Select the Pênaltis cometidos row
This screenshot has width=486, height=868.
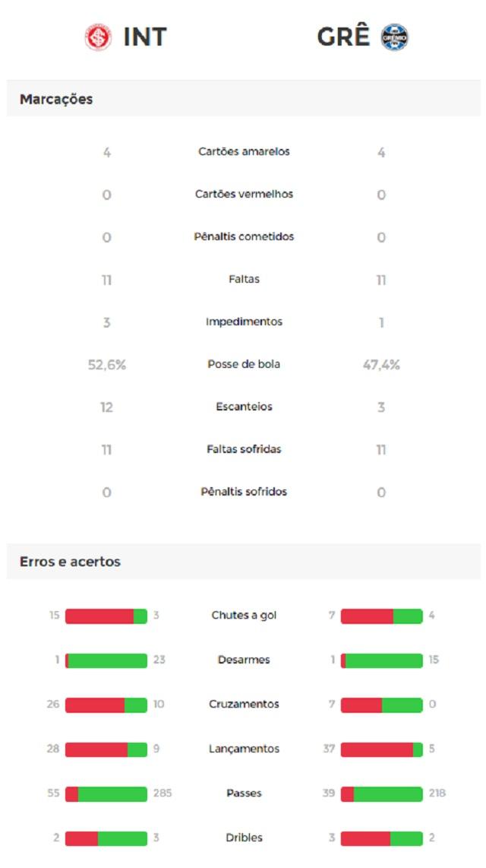[243, 236]
